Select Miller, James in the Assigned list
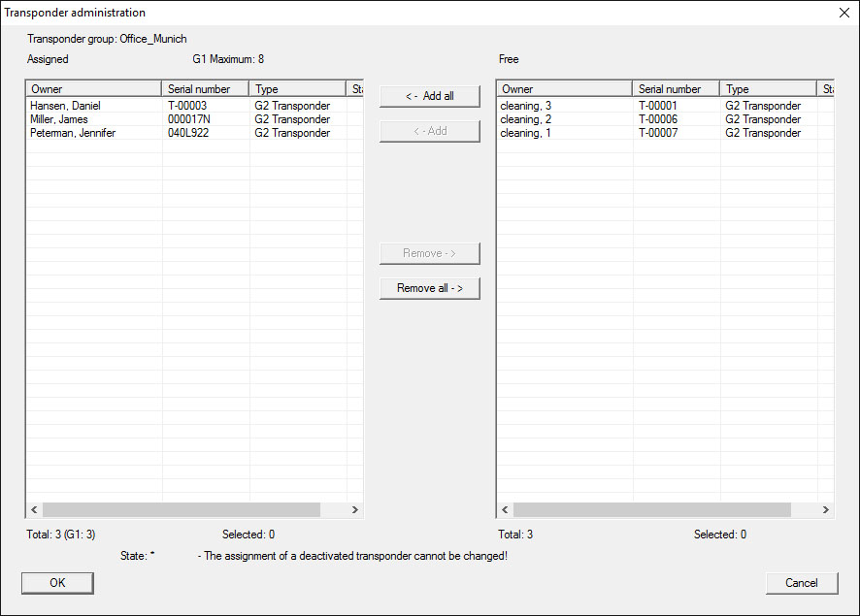Viewport: 860px width, 616px height. 59,119
